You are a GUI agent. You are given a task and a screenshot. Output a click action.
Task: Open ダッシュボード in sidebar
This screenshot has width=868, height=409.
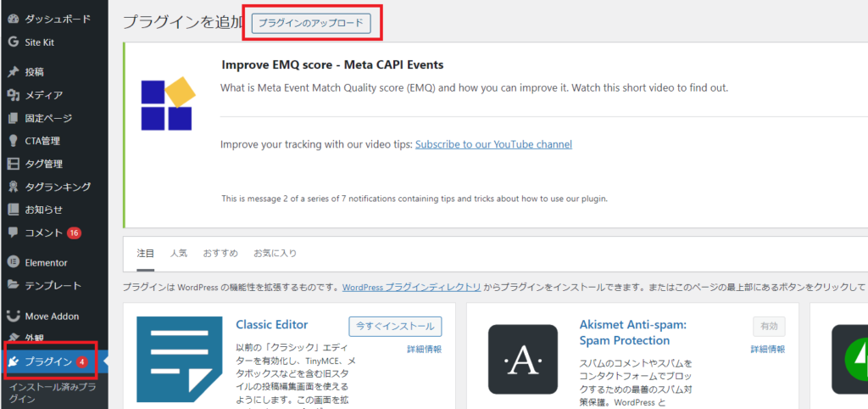tap(58, 19)
